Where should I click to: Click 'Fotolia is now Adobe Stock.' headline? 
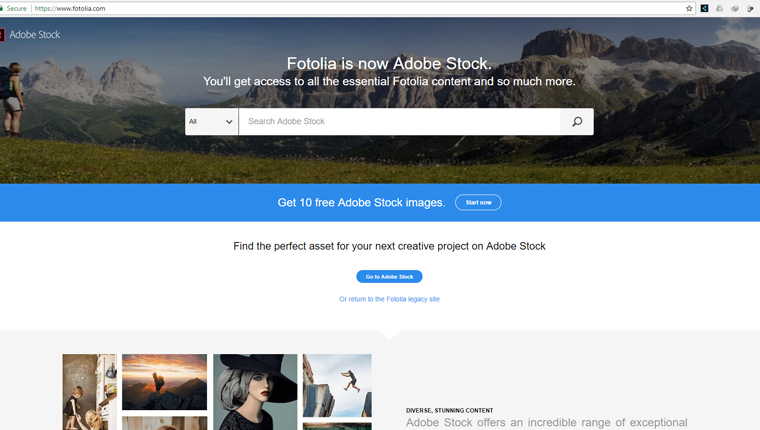click(389, 64)
